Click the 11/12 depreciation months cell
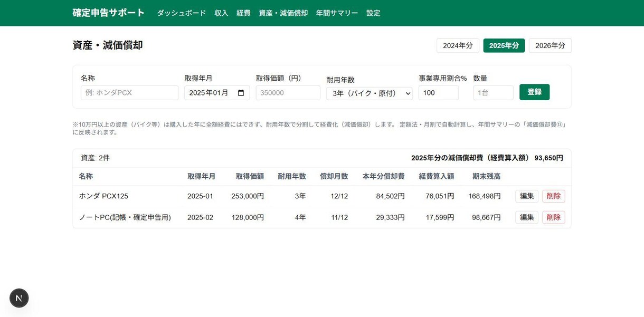This screenshot has width=644, height=317. 339,217
